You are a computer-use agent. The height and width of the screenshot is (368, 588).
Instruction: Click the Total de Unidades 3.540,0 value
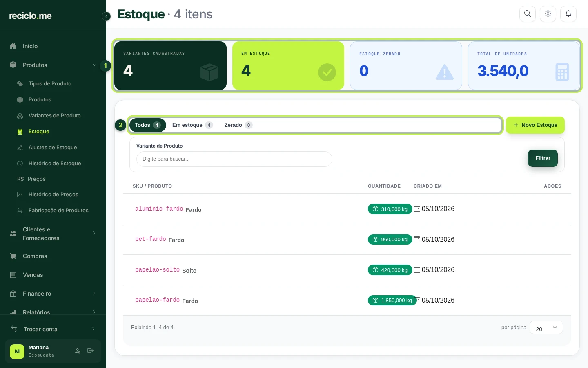503,71
